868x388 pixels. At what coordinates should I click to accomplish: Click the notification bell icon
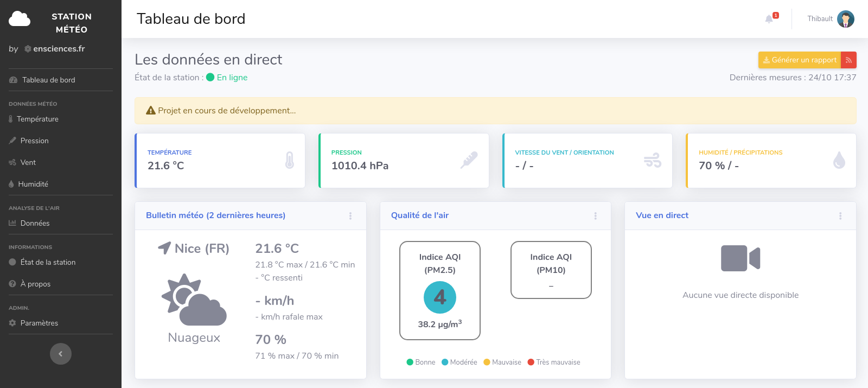(x=769, y=19)
